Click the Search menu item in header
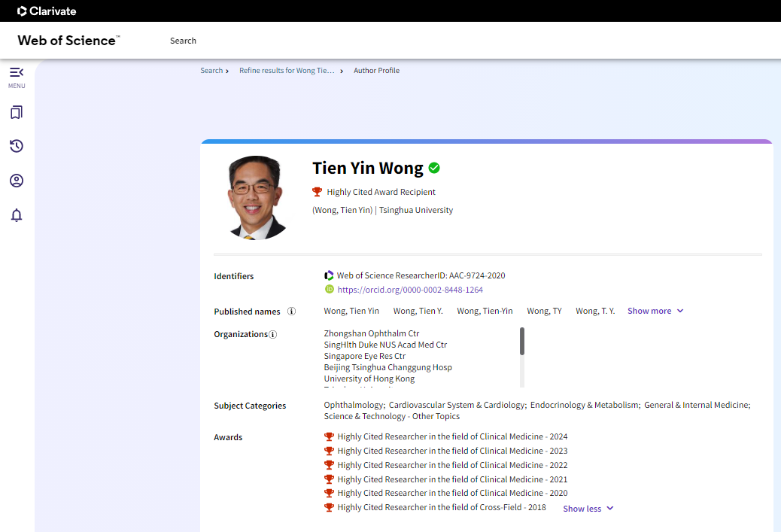This screenshot has height=532, width=781. [183, 41]
